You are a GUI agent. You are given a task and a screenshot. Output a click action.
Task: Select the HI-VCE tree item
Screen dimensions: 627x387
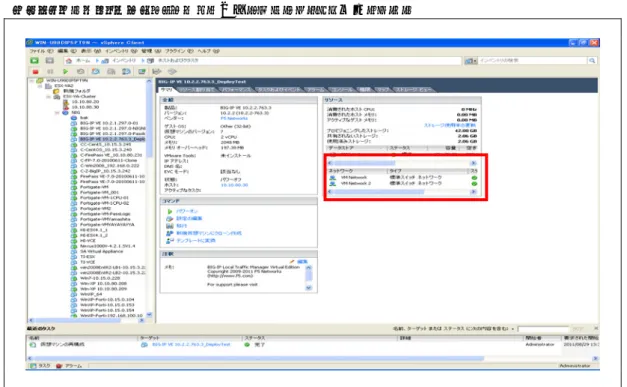pos(88,241)
